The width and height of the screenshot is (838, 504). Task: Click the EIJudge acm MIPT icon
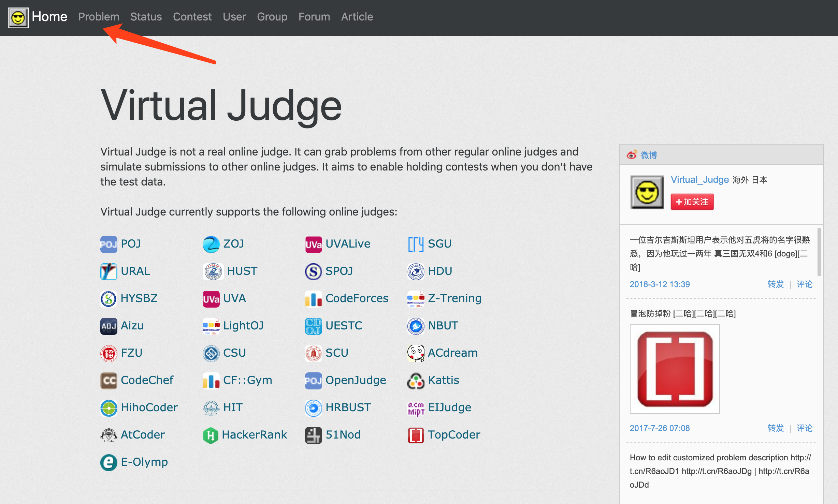click(416, 408)
